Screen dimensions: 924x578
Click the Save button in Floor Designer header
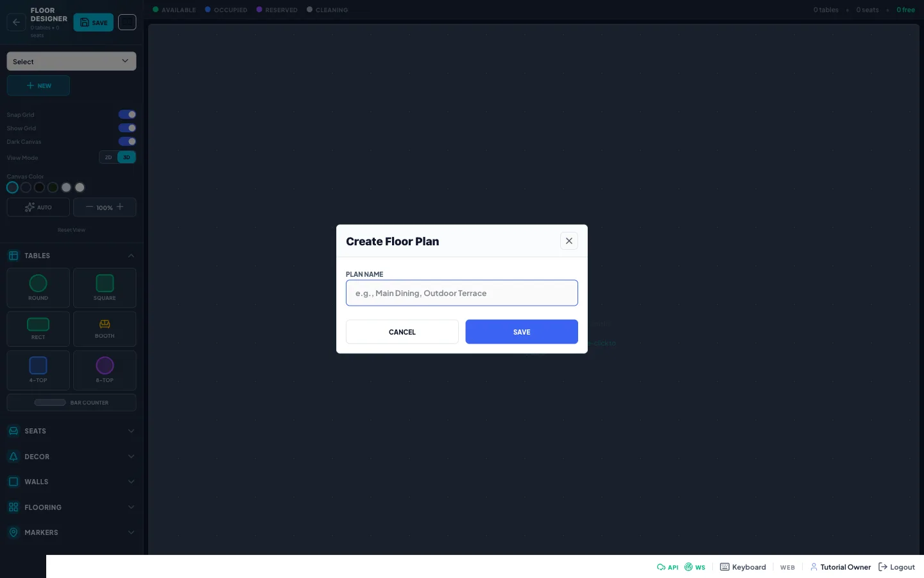tap(94, 22)
